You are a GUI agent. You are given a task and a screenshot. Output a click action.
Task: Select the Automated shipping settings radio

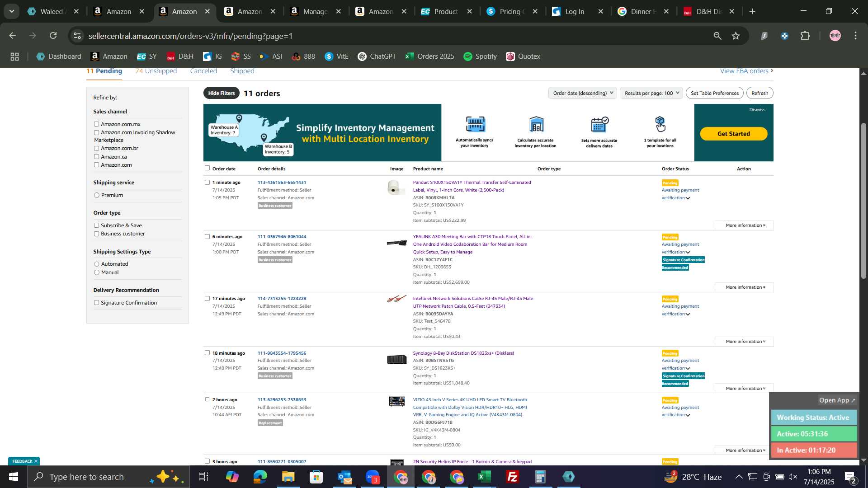96,264
